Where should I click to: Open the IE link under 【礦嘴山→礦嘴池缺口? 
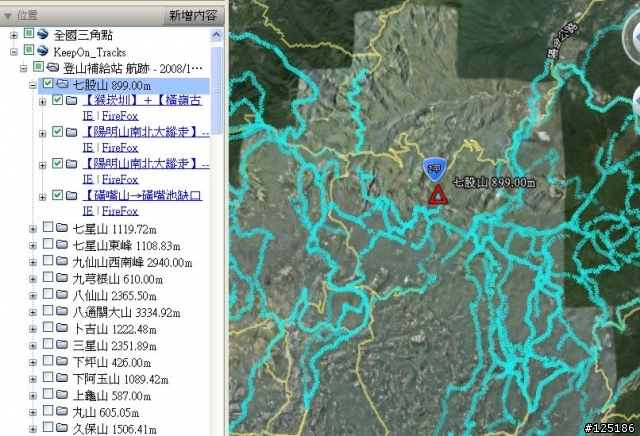click(x=88, y=211)
